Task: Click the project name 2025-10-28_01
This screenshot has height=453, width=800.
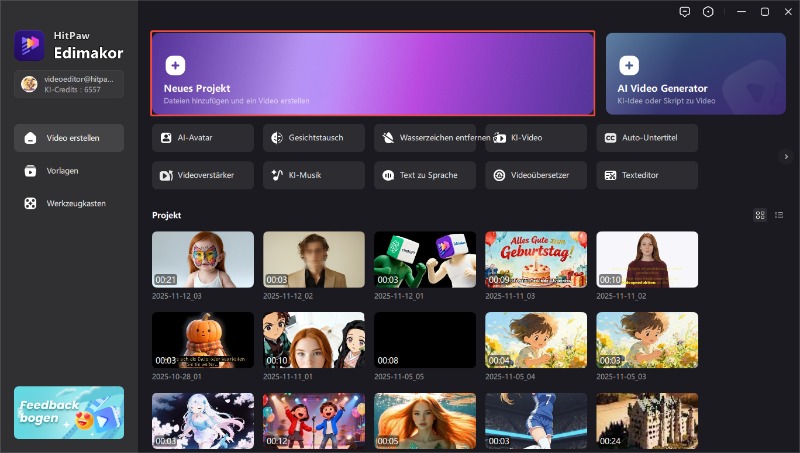Action: pyautogui.click(x=177, y=376)
